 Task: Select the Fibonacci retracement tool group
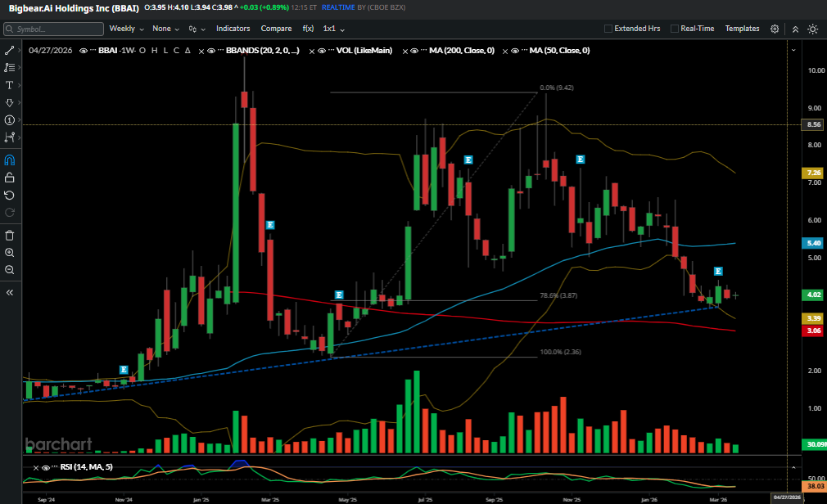pos(9,67)
